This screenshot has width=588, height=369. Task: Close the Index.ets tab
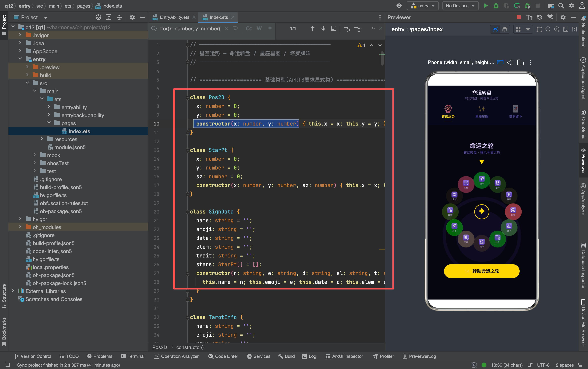[233, 17]
